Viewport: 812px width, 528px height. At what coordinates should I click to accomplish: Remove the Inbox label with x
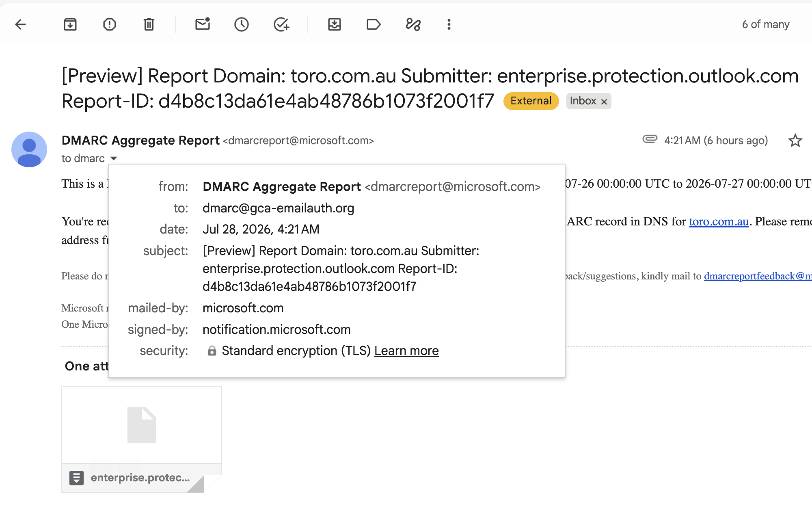coord(604,102)
